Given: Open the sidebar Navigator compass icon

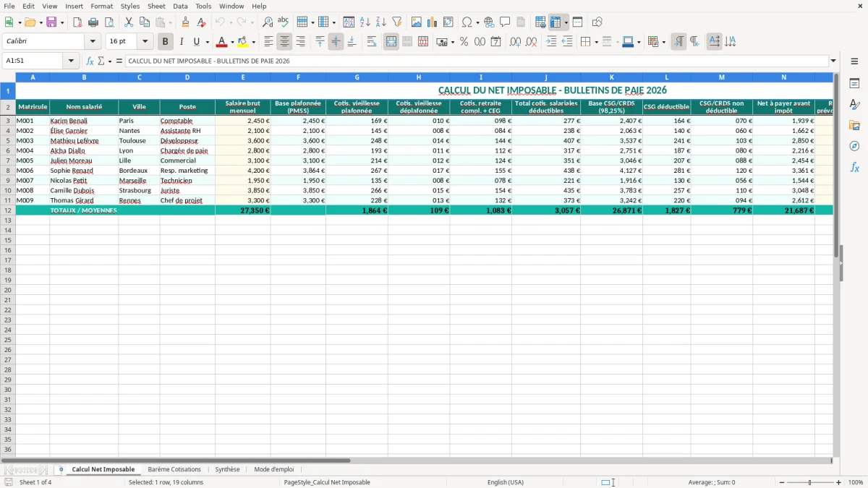Looking at the screenshot, I should pyautogui.click(x=854, y=146).
